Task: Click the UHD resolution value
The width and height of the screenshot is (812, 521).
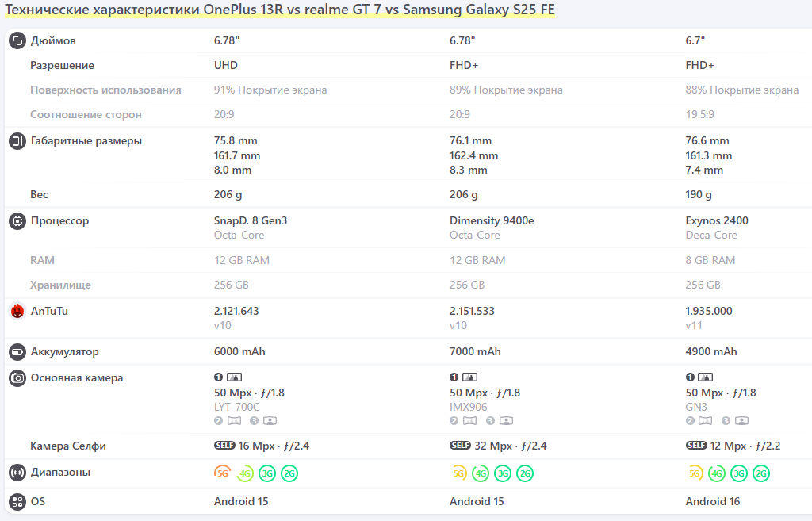Action: coord(226,65)
